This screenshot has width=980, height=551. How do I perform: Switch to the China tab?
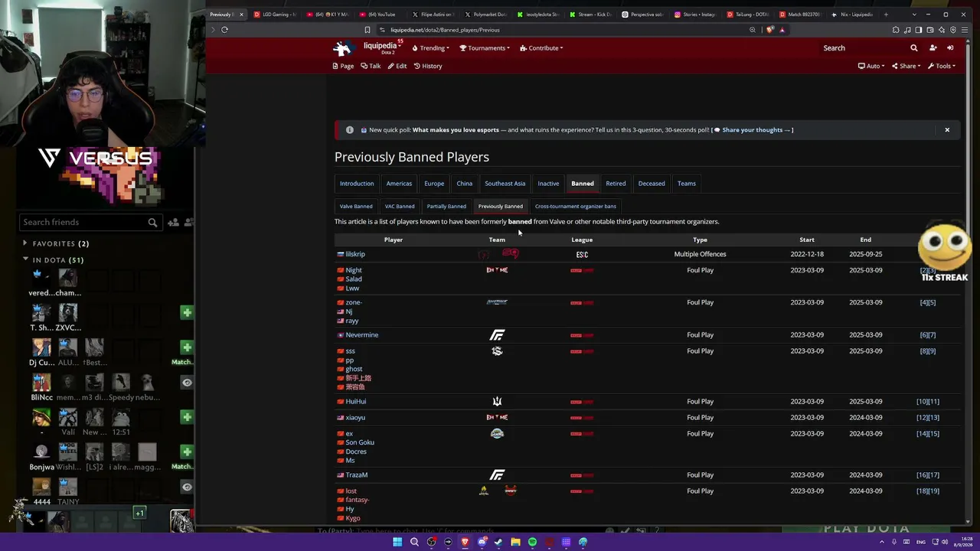click(465, 184)
